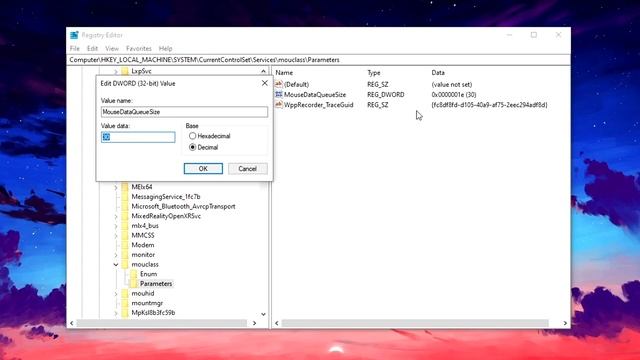Image resolution: width=640 pixels, height=360 pixels.
Task: Click the MouseDataQueueSize DWORD value icon
Action: [279, 94]
